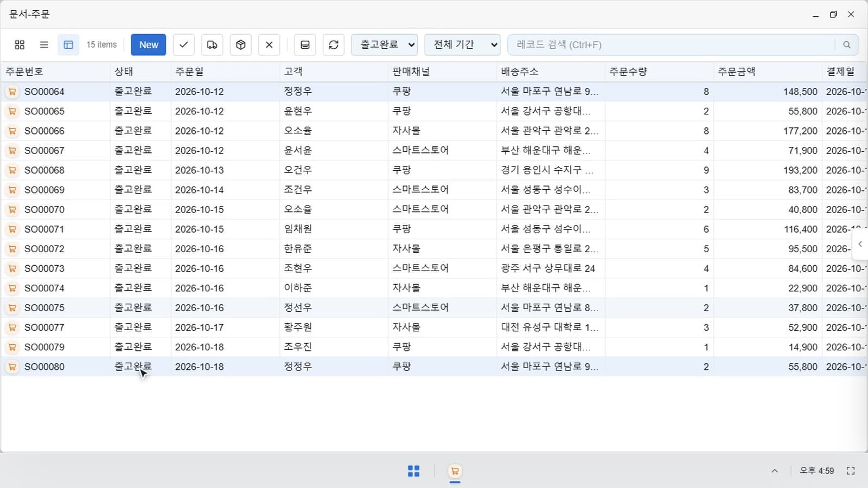Image resolution: width=868 pixels, height=488 pixels.
Task: Sort by 주문금액 column header
Action: click(737, 72)
